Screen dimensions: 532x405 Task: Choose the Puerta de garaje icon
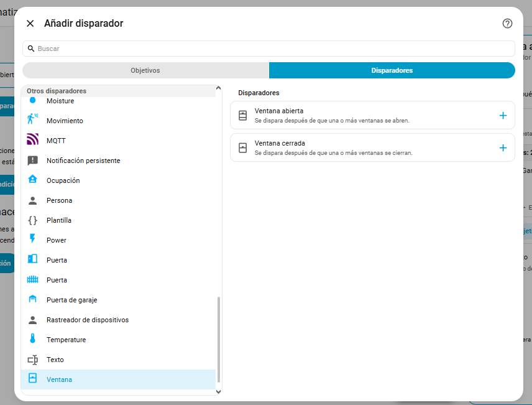33,300
